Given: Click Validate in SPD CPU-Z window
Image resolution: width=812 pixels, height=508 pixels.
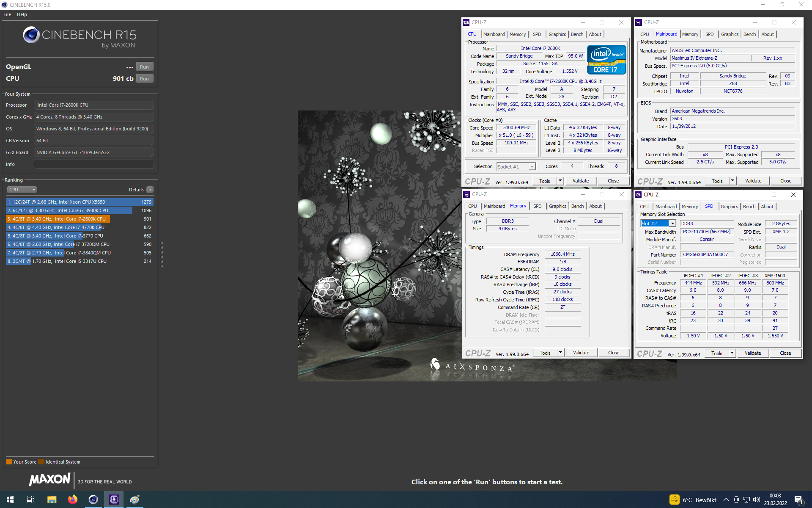Looking at the screenshot, I should [753, 353].
